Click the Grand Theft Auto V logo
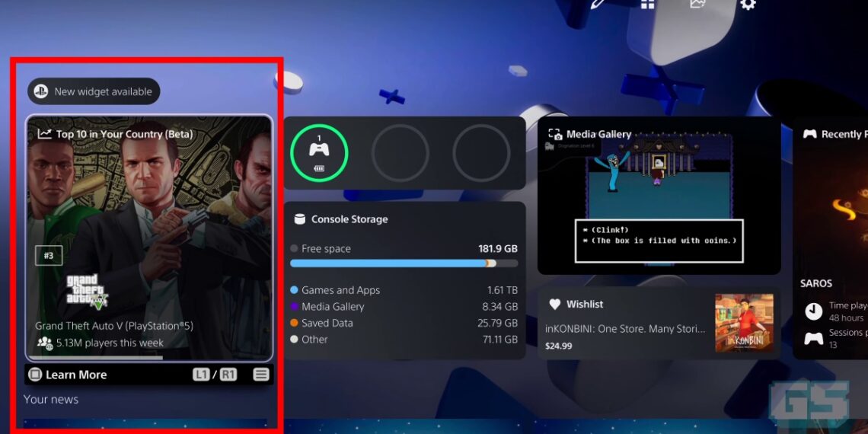 coord(87,291)
